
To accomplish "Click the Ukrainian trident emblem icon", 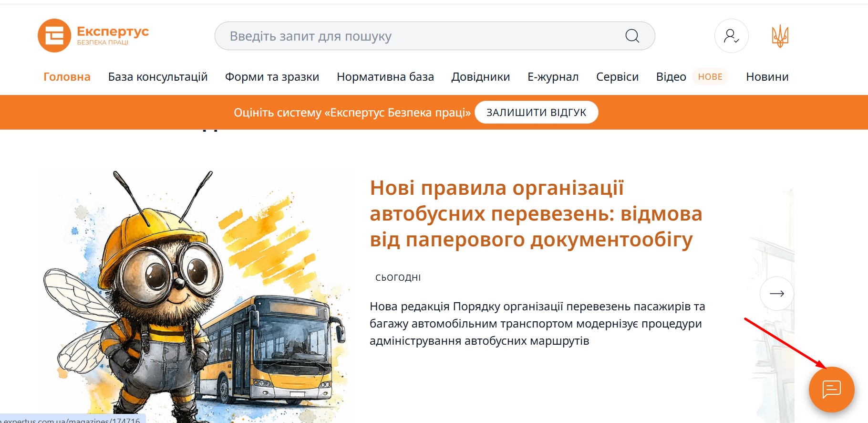I will [x=780, y=36].
